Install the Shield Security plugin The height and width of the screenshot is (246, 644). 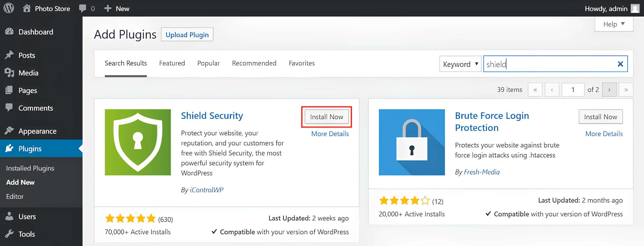(327, 117)
